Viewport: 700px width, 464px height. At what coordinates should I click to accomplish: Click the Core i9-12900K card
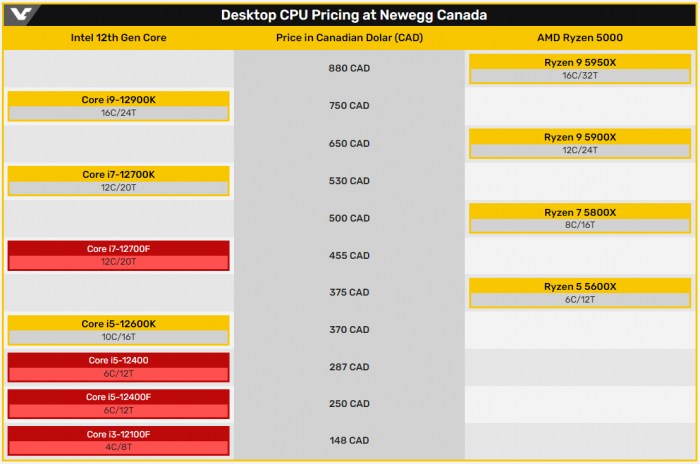[119, 106]
